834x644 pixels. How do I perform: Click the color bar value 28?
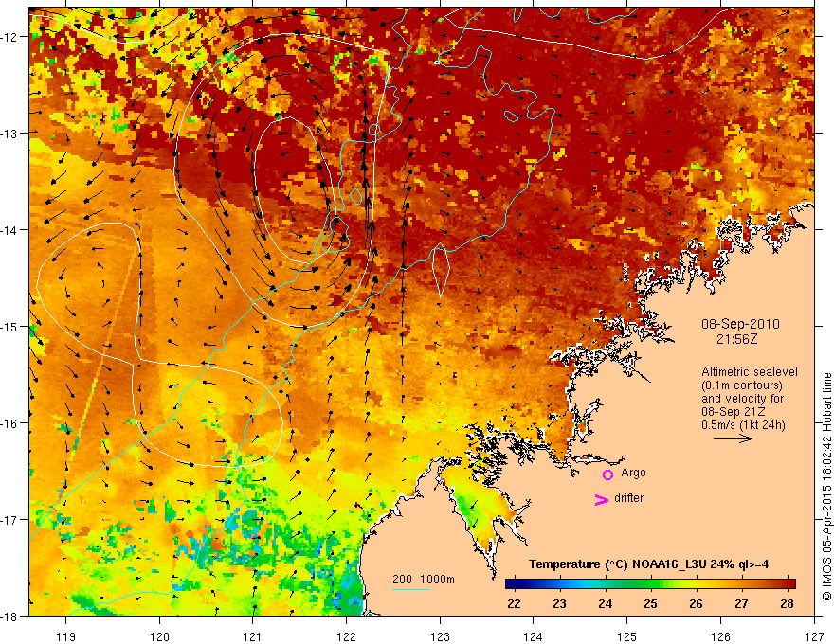click(x=788, y=604)
